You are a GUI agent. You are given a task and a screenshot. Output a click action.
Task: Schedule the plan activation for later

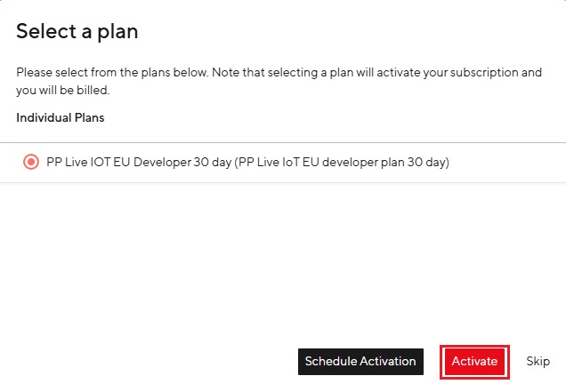[360, 362]
